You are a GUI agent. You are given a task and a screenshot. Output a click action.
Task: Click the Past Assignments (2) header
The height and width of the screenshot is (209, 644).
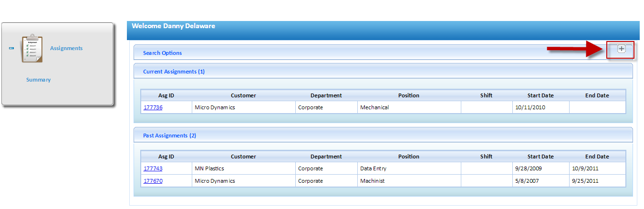[x=169, y=136]
